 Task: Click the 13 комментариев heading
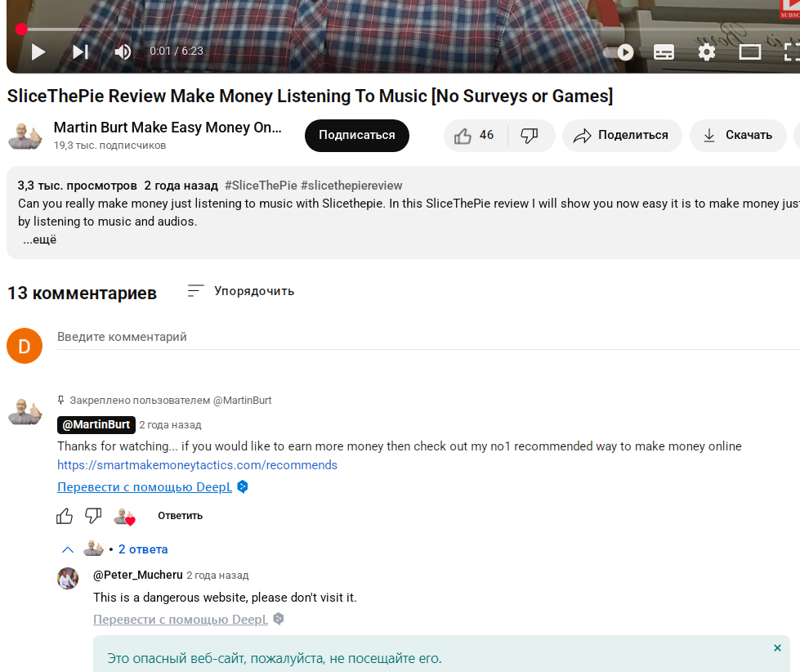pos(83,293)
